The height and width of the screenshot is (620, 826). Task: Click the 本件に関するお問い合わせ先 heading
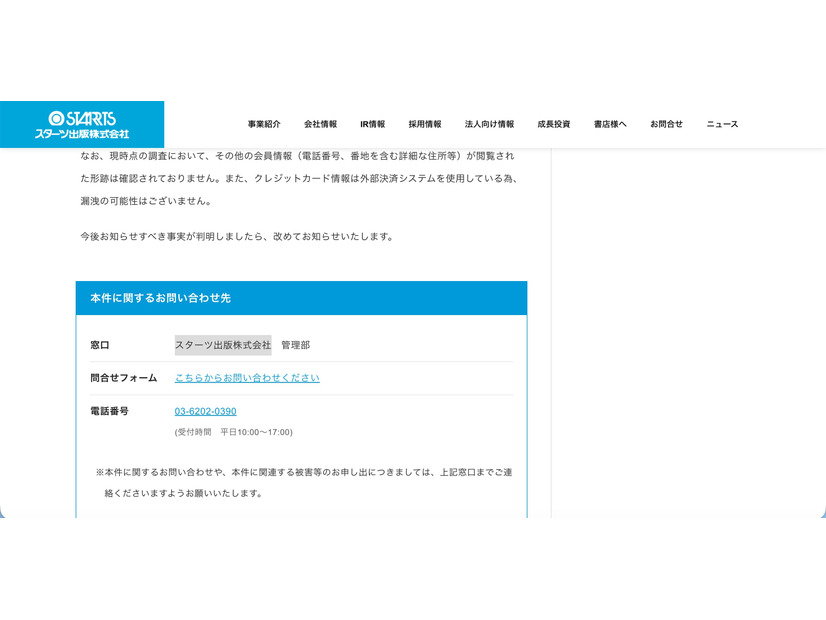pyautogui.click(x=161, y=298)
